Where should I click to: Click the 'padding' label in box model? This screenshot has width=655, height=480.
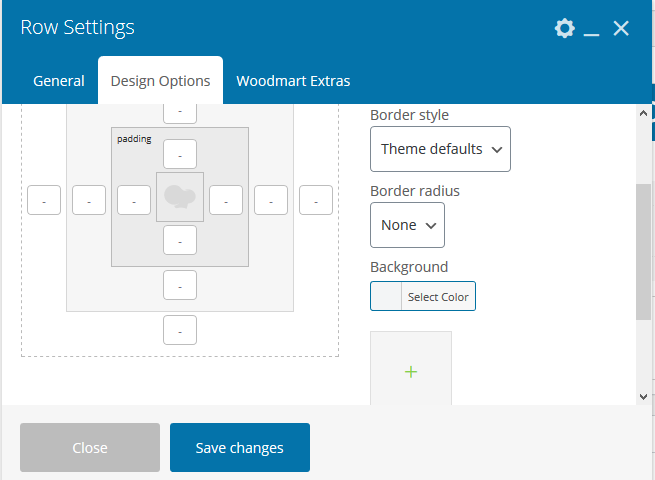[x=134, y=139]
